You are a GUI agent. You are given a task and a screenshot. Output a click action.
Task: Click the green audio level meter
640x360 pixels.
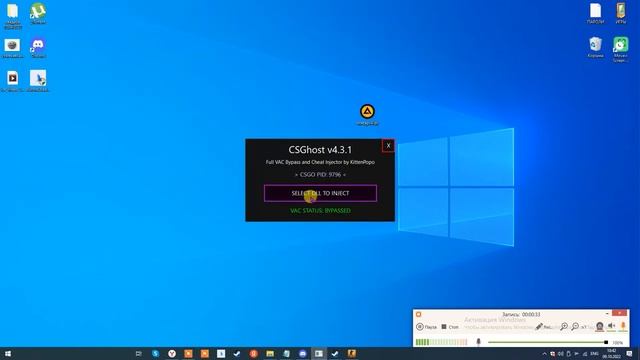(x=441, y=342)
